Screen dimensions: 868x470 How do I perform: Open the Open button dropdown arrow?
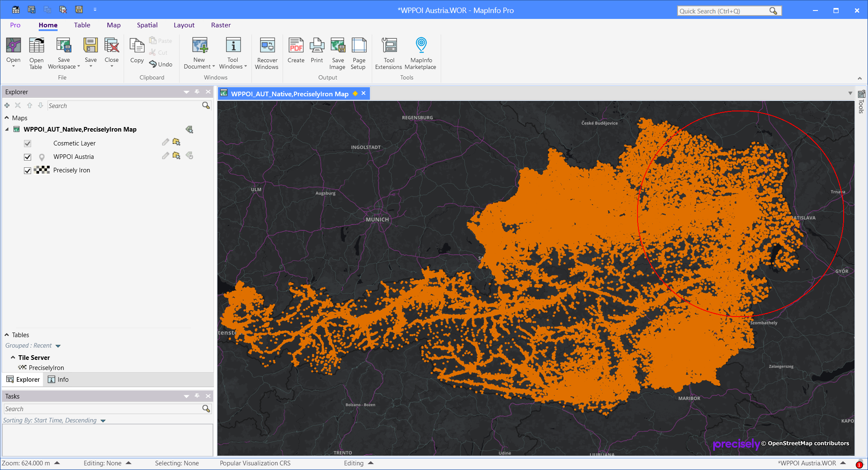[x=13, y=66]
